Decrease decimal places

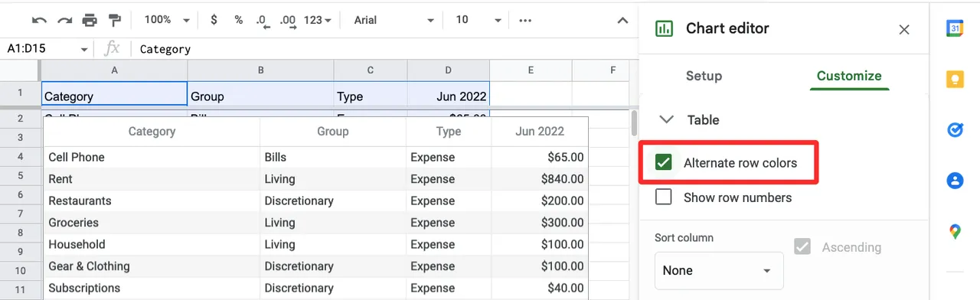pos(263,21)
